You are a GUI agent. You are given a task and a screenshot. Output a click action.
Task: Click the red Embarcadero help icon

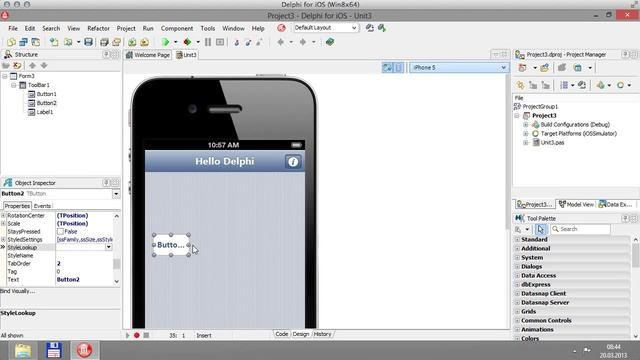click(x=281, y=28)
